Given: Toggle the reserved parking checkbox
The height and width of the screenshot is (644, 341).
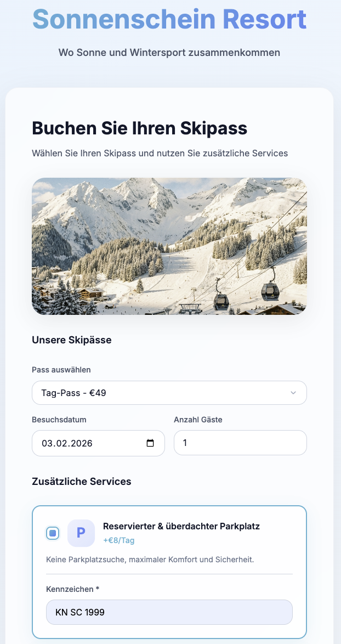Looking at the screenshot, I should (53, 533).
